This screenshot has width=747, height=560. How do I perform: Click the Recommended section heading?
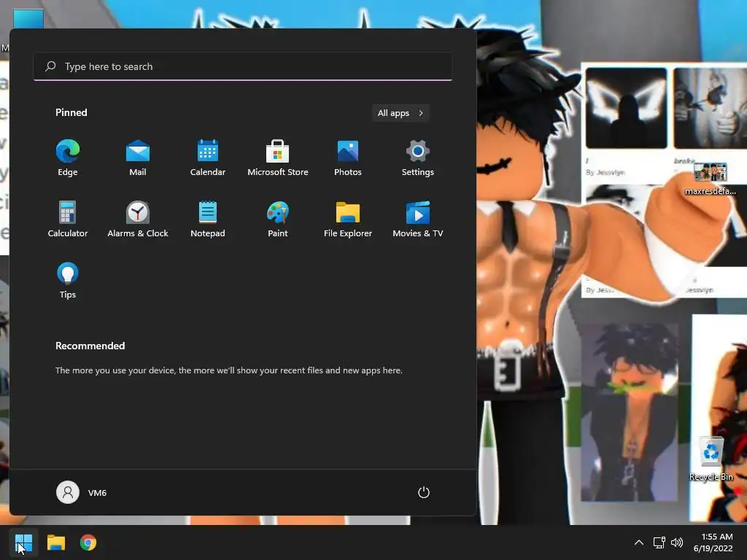[90, 346]
